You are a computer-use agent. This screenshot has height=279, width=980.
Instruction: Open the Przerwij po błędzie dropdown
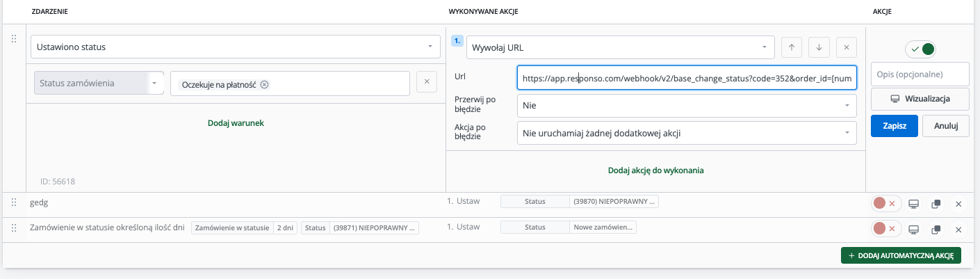(x=687, y=105)
